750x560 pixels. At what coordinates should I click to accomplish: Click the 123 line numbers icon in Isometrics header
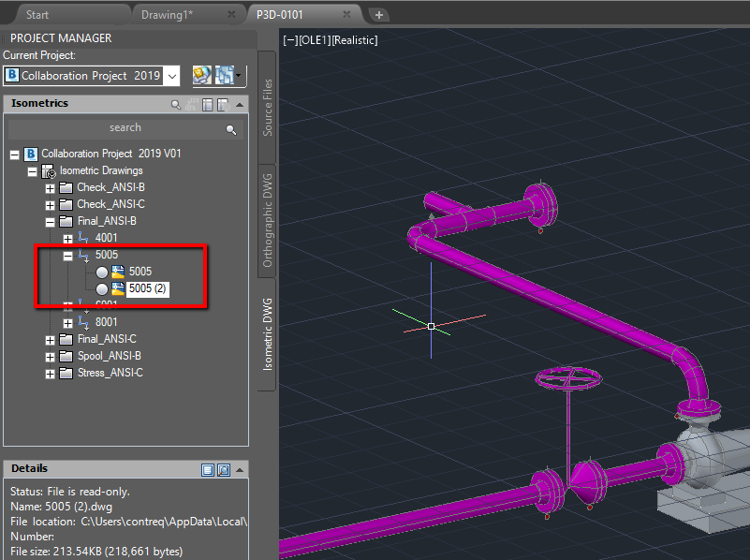pyautogui.click(x=191, y=104)
